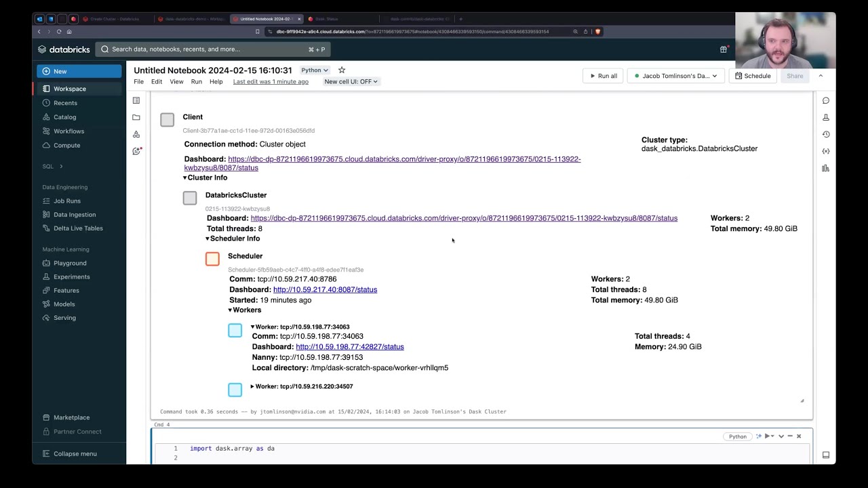The width and height of the screenshot is (868, 488).
Task: Open Job Runs page
Action: coord(66,201)
